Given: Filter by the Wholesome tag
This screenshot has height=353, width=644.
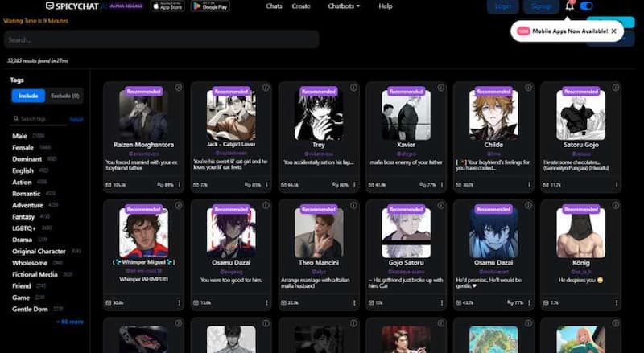Looking at the screenshot, I should tap(30, 263).
